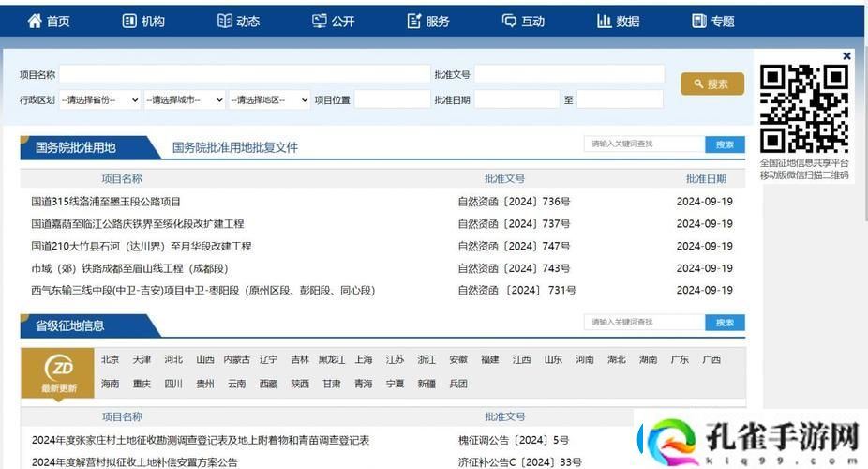Select 天津 province filter

(x=142, y=359)
